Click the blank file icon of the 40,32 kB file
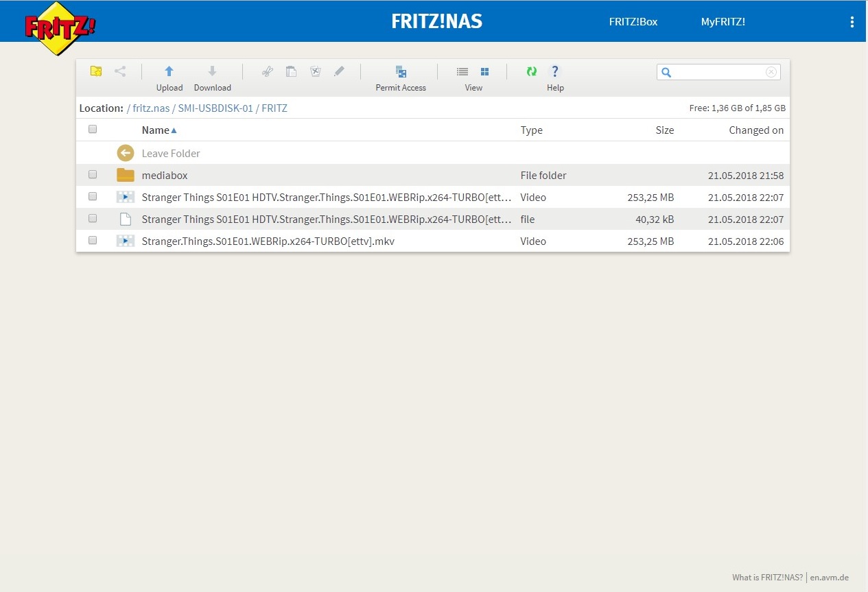Screen dimensions: 868x592 [125, 219]
